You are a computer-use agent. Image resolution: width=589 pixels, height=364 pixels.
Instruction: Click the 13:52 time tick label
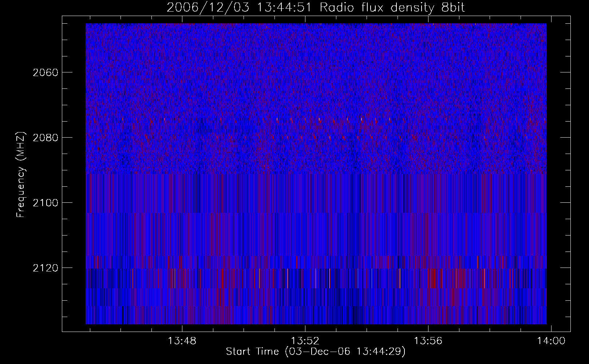point(305,341)
